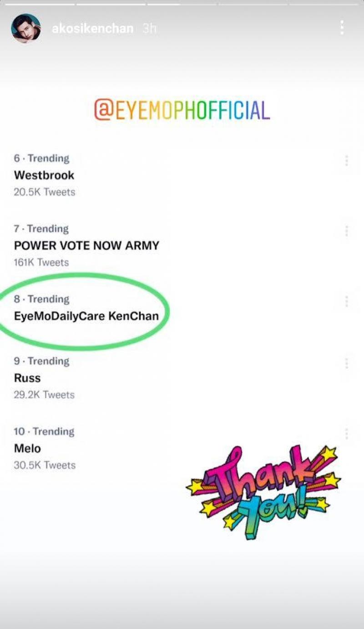Open akosikenchan profile picture
The image size is (364, 629).
coord(25,28)
